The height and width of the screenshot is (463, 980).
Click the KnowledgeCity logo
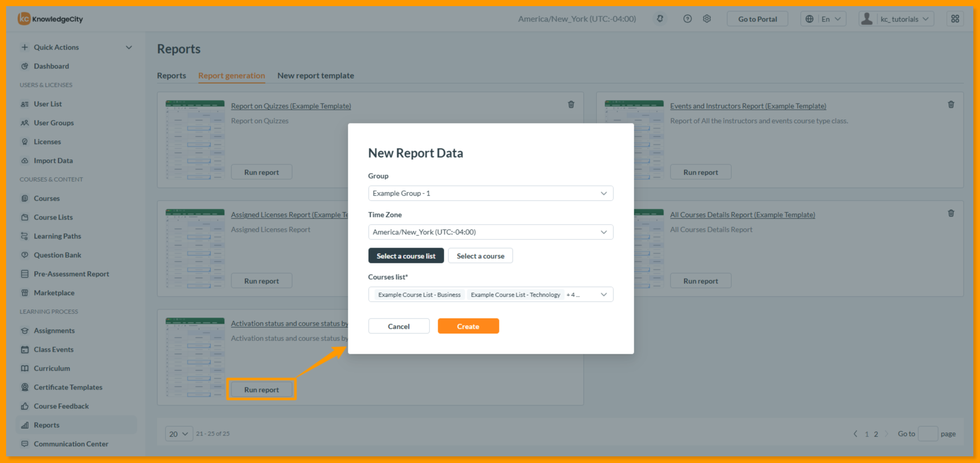point(50,19)
